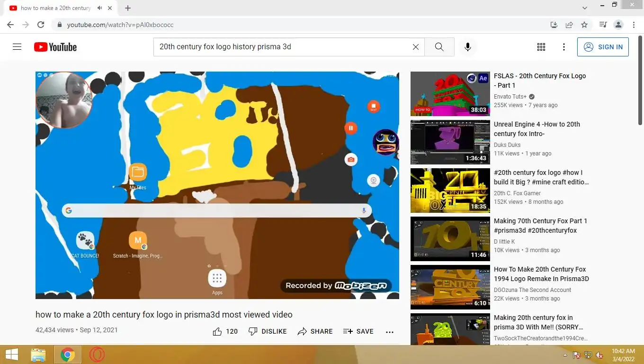Image resolution: width=644 pixels, height=364 pixels.
Task: Open minecraft edition video thumbnail
Action: 450,191
